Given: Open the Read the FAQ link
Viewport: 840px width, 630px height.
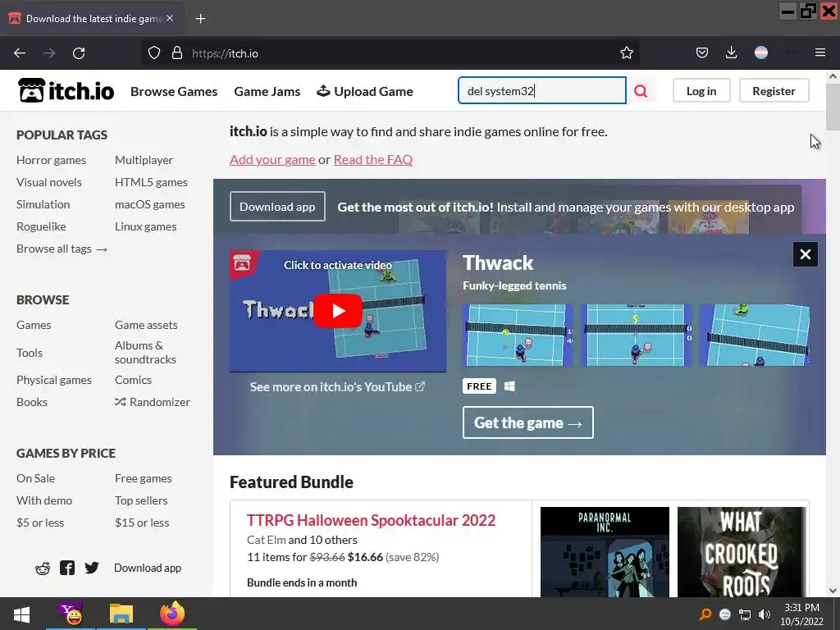Looking at the screenshot, I should click(373, 160).
